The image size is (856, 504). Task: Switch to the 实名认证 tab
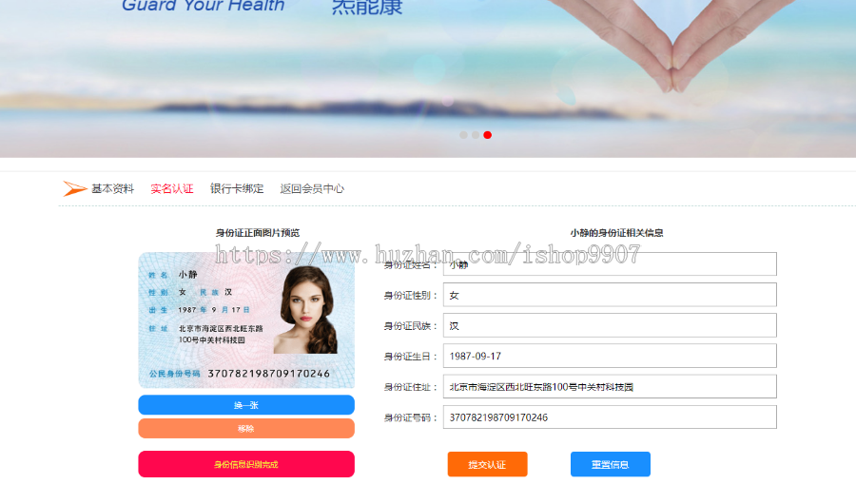point(172,188)
